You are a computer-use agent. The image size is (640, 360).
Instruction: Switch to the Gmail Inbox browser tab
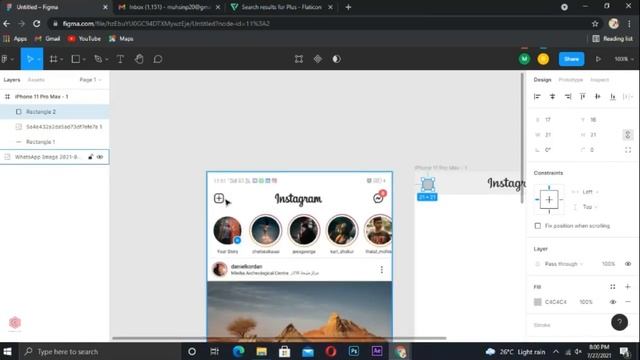(x=168, y=7)
